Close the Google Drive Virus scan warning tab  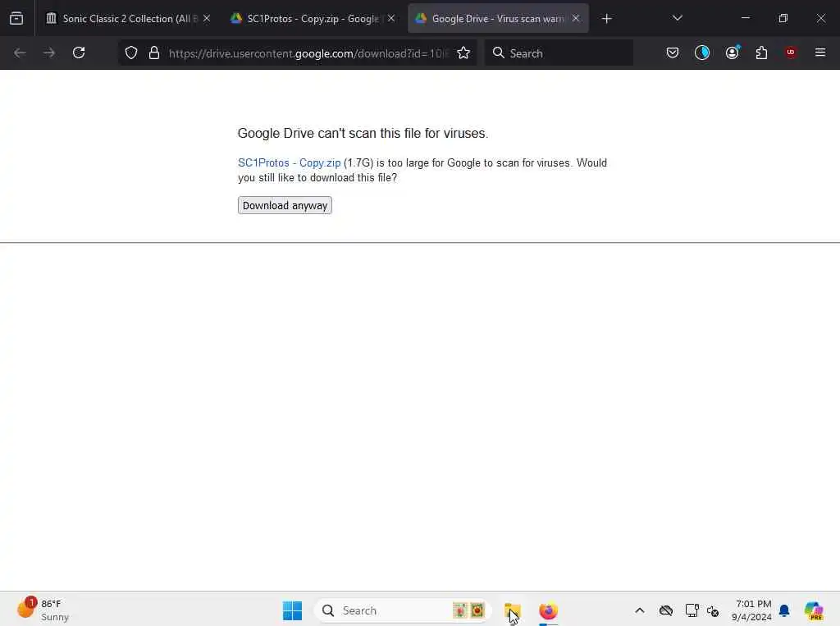point(576,18)
